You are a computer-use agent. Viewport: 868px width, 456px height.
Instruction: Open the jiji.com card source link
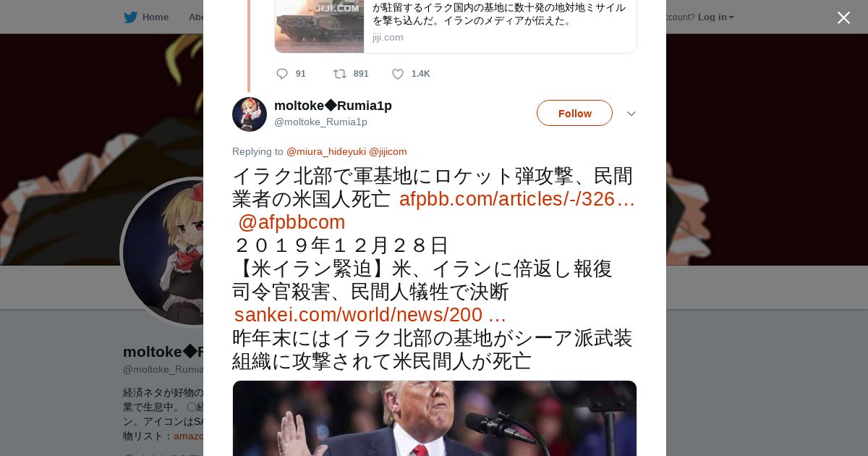click(x=388, y=37)
